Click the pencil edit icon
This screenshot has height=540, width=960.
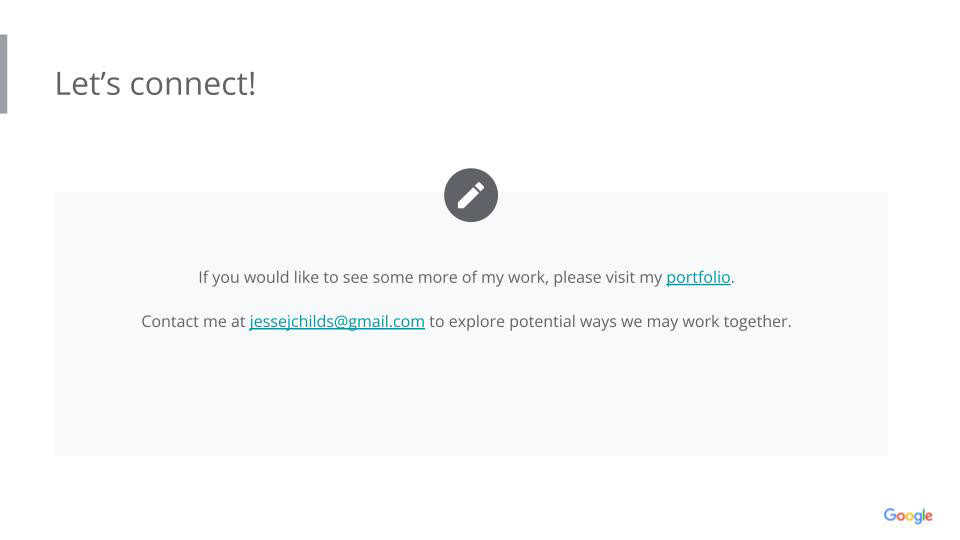coord(471,195)
